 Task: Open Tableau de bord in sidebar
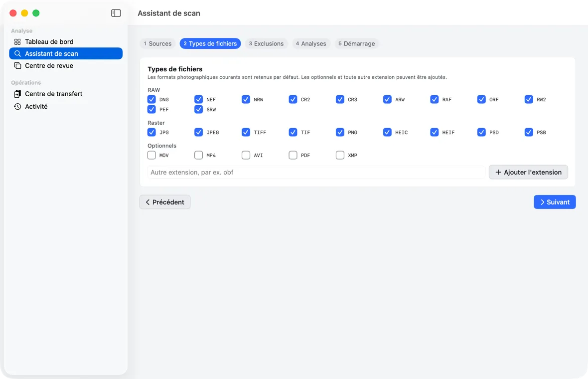tap(66, 42)
